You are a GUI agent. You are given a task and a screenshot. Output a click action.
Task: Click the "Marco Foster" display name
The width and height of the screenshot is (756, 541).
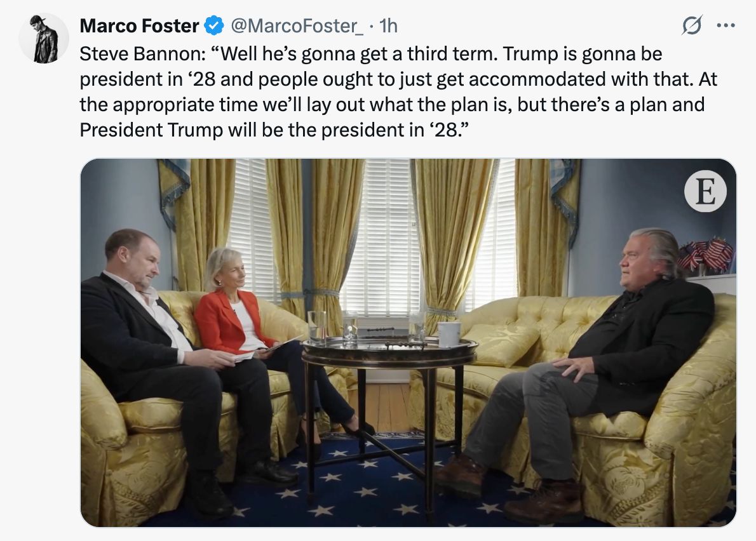pos(139,26)
